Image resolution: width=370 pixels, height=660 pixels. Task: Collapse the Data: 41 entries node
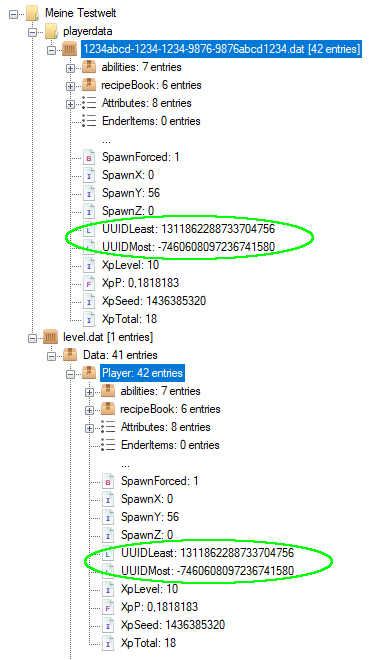click(51, 356)
